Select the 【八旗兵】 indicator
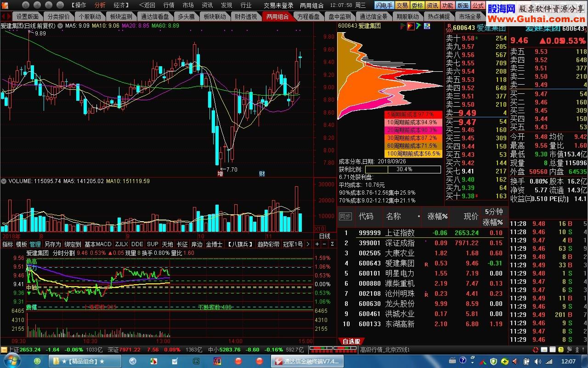 click(x=240, y=244)
